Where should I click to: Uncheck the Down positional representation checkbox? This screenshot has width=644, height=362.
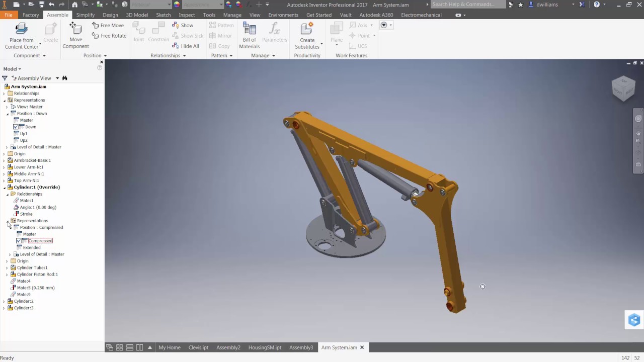pyautogui.click(x=16, y=127)
